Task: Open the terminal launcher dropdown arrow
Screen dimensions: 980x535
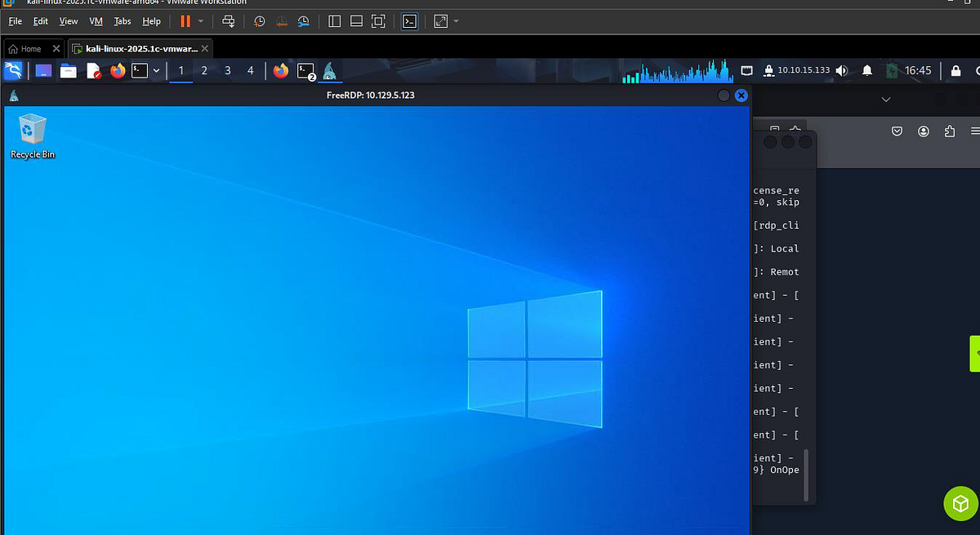Action: 156,71
